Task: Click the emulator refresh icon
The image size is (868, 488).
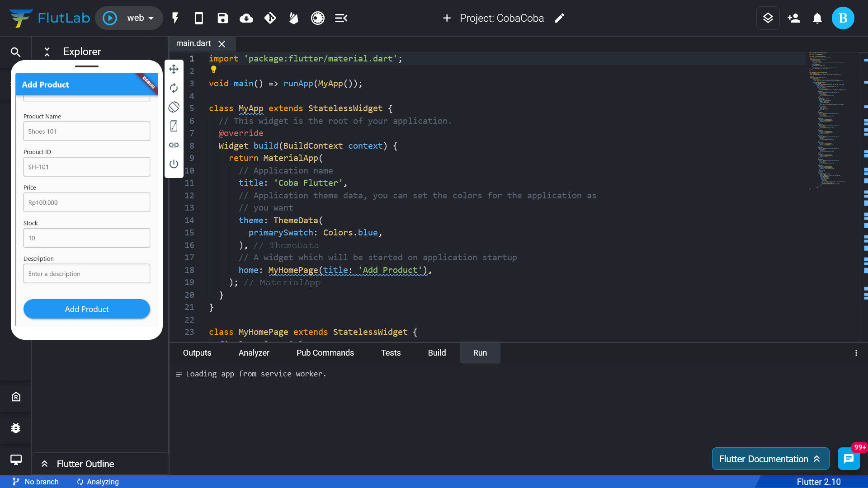Action: [x=174, y=88]
